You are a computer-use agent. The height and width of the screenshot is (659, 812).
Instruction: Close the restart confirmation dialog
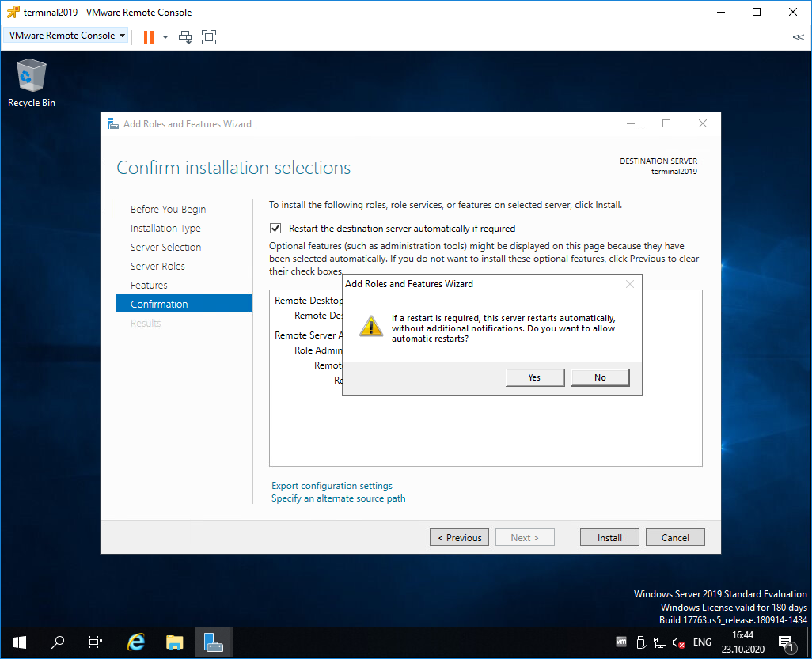[x=630, y=284]
